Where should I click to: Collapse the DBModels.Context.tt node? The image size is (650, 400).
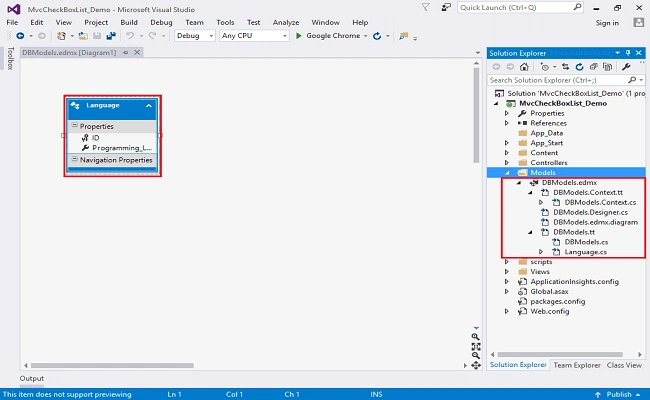(530, 193)
